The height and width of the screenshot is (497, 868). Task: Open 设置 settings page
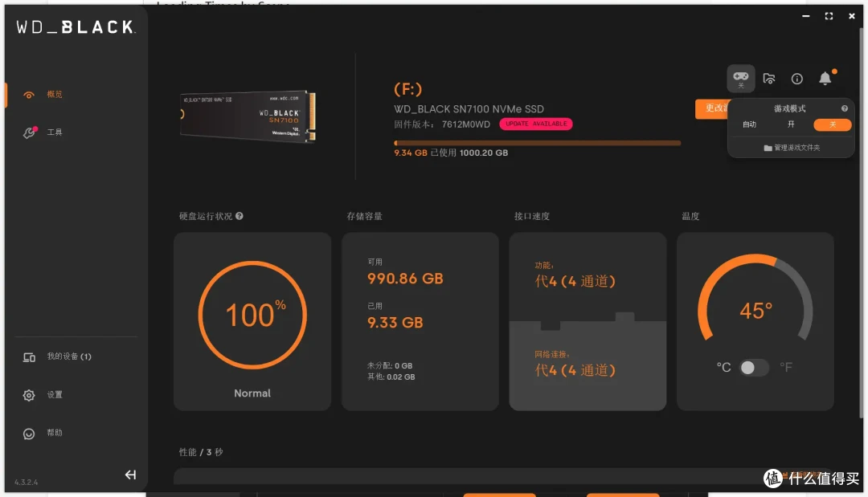[x=55, y=395]
